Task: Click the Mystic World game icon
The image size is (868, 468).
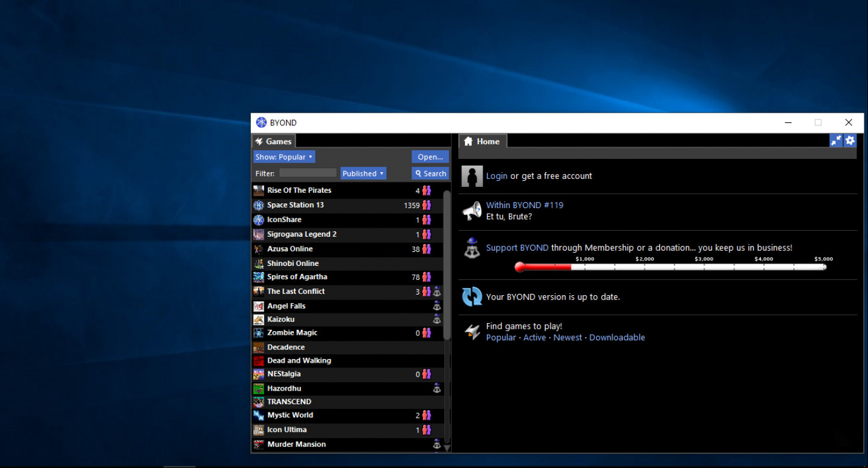Action: tap(259, 415)
